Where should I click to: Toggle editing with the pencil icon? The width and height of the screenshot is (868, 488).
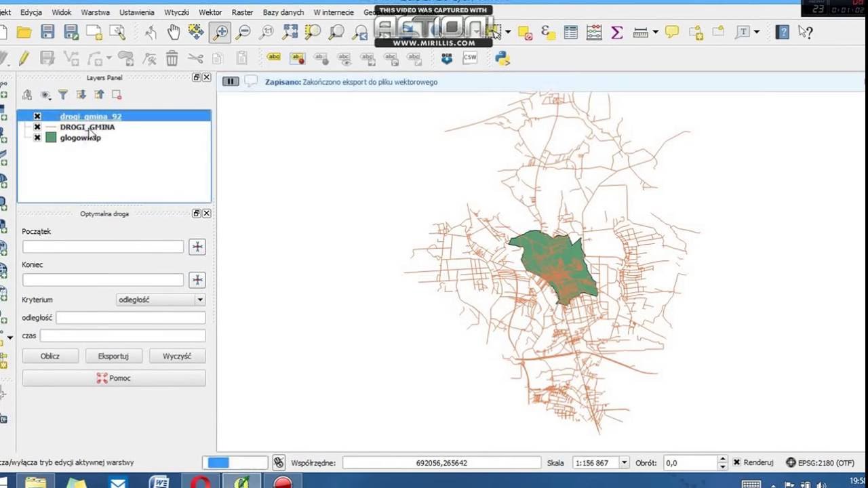24,59
